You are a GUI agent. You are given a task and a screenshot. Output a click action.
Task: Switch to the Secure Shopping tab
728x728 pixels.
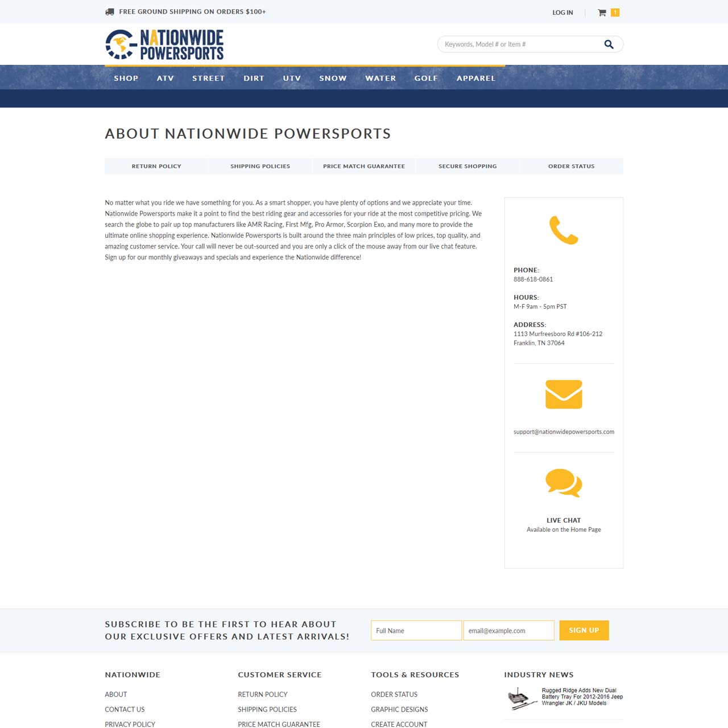click(468, 166)
